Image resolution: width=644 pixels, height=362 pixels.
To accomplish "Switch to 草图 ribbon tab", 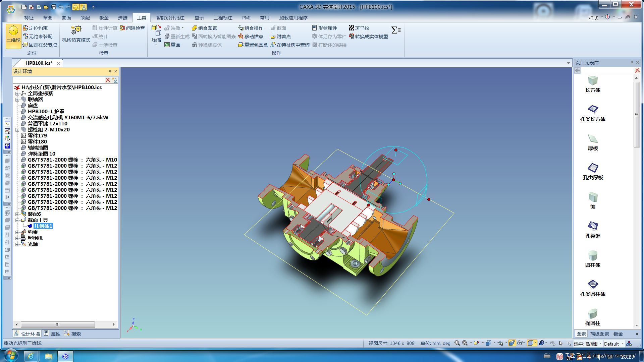I will [48, 18].
